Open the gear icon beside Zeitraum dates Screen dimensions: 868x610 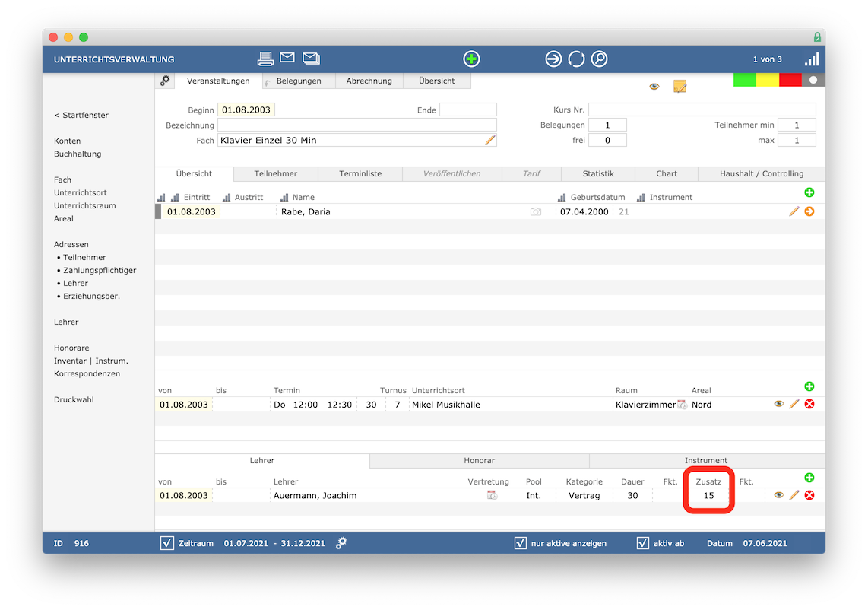click(341, 543)
